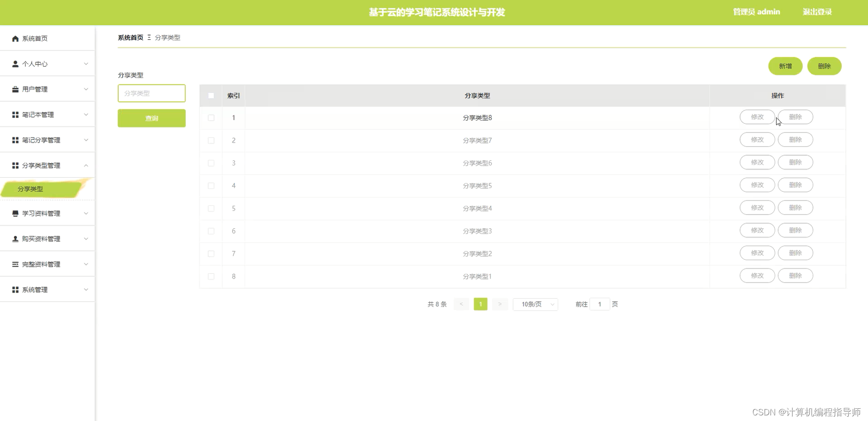Check the box for row 分享类型3
This screenshot has width=868, height=421.
pyautogui.click(x=211, y=231)
